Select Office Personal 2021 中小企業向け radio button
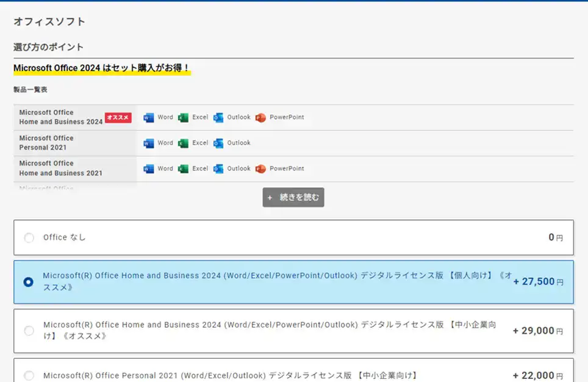 29,375
